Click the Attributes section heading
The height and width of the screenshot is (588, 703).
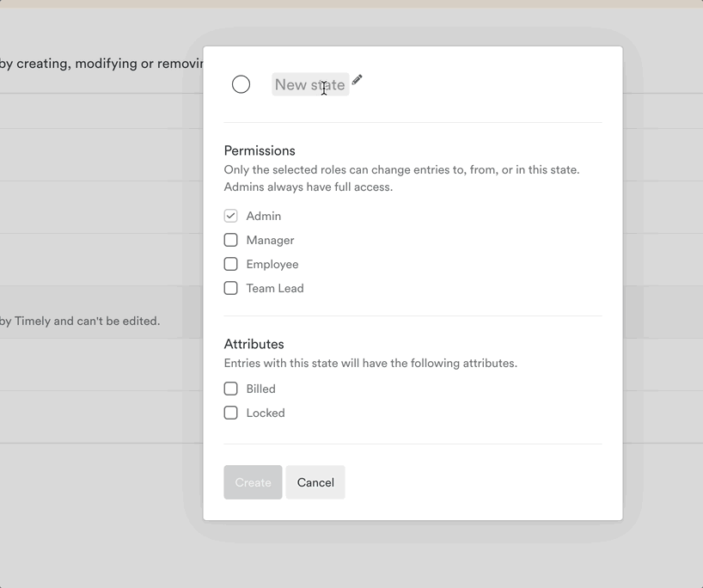pyautogui.click(x=254, y=344)
